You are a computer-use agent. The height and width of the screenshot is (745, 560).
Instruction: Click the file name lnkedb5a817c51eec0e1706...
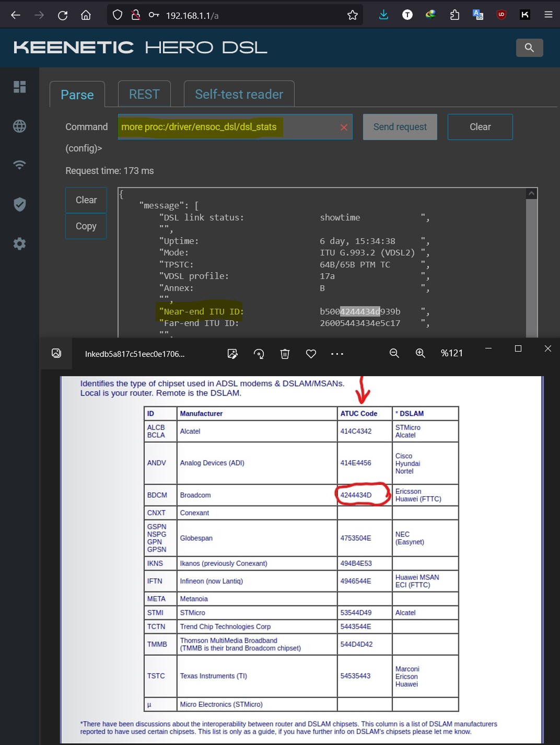click(x=135, y=354)
